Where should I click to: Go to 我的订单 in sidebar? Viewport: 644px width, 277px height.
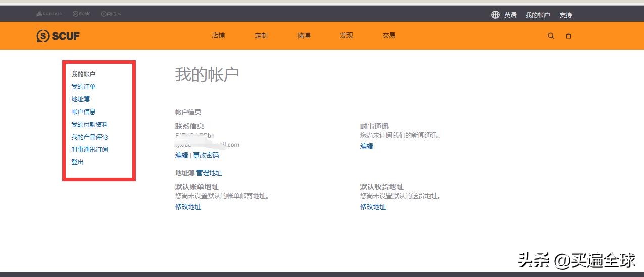tap(83, 87)
